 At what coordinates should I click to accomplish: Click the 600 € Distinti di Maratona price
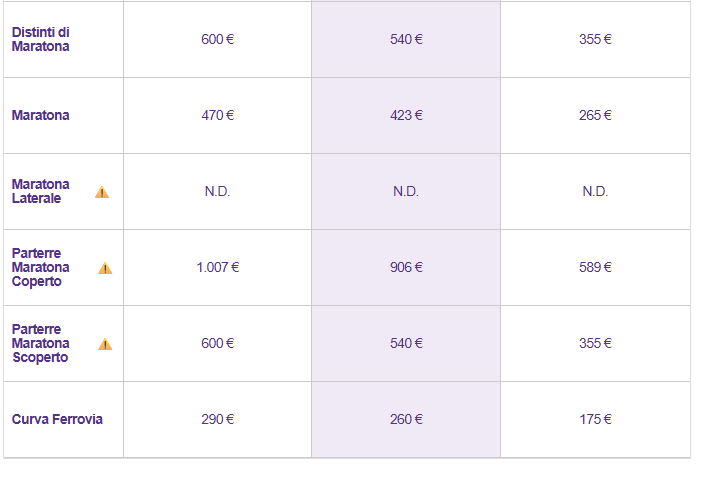218,39
